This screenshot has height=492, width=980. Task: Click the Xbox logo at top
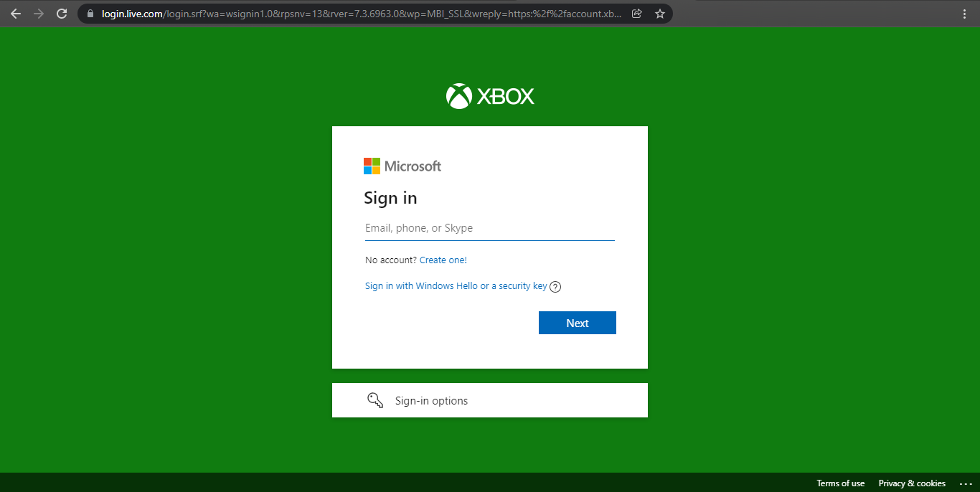[x=490, y=96]
